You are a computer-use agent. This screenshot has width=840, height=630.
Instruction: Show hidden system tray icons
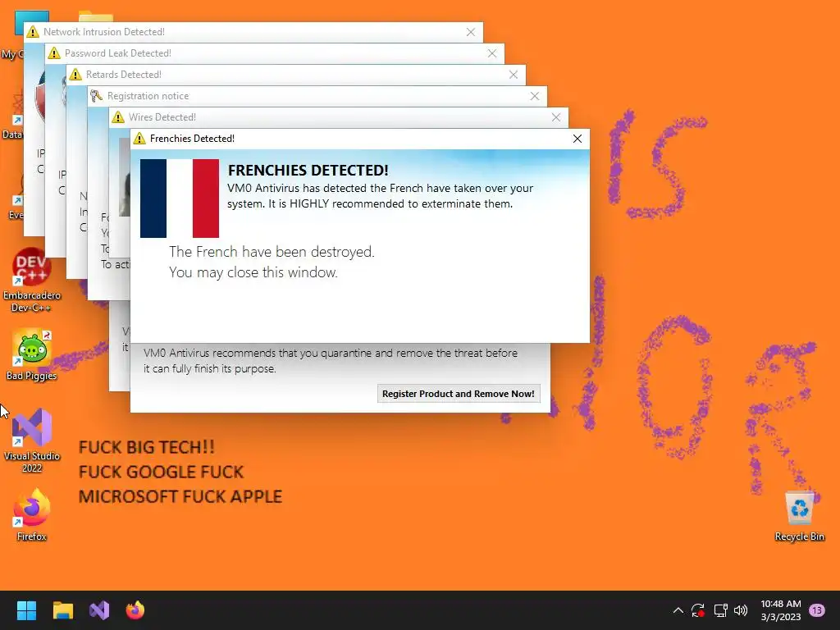pos(678,610)
